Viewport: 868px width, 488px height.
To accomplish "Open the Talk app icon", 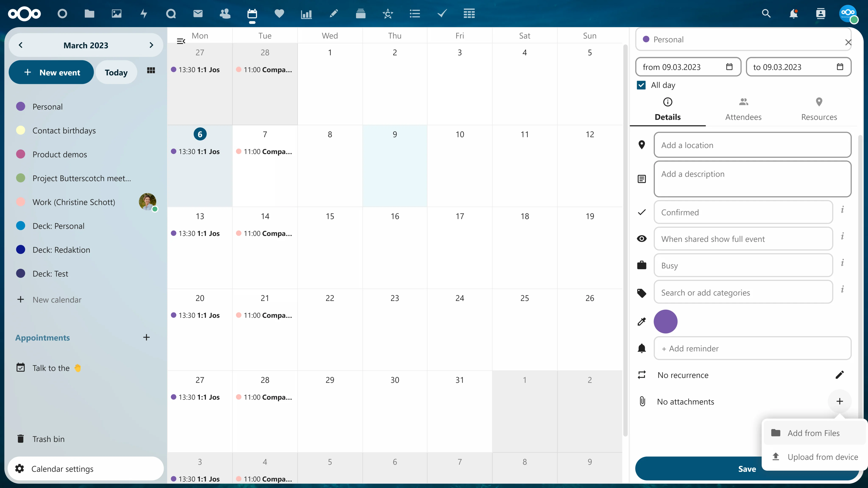I will click(x=171, y=14).
